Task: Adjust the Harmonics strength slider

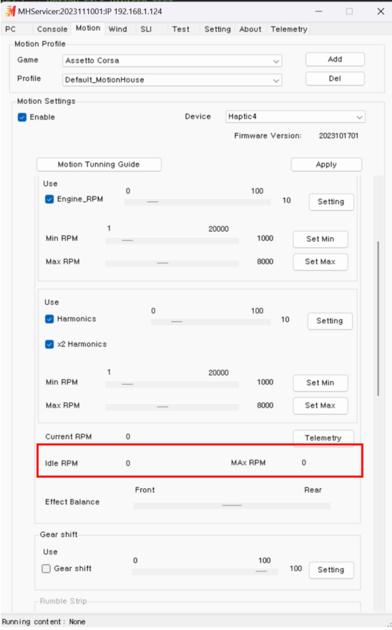Action: tap(211, 322)
